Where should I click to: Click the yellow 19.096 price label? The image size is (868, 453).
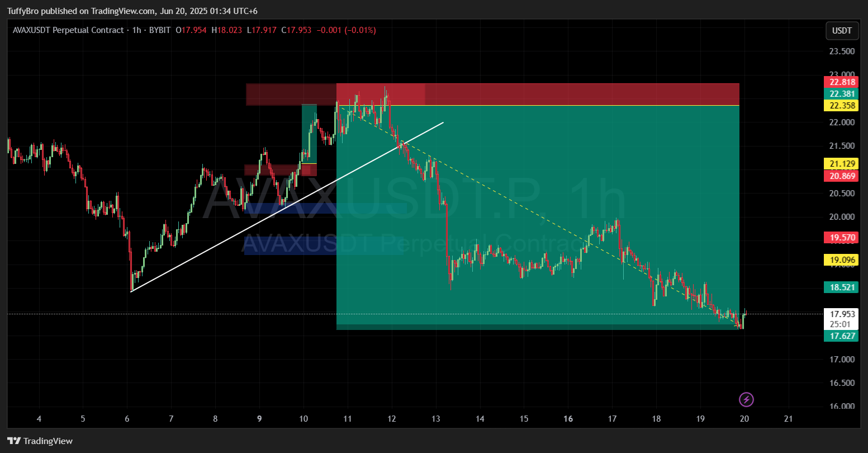click(x=842, y=259)
